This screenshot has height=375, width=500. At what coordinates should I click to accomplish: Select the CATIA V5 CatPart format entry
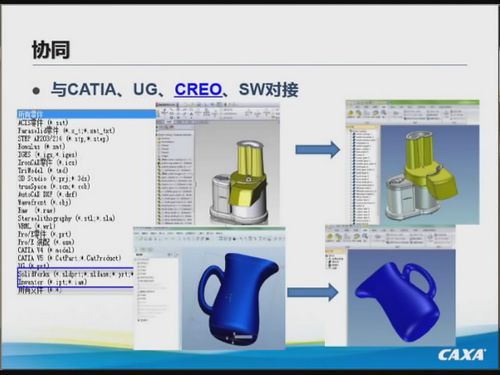pyautogui.click(x=69, y=258)
